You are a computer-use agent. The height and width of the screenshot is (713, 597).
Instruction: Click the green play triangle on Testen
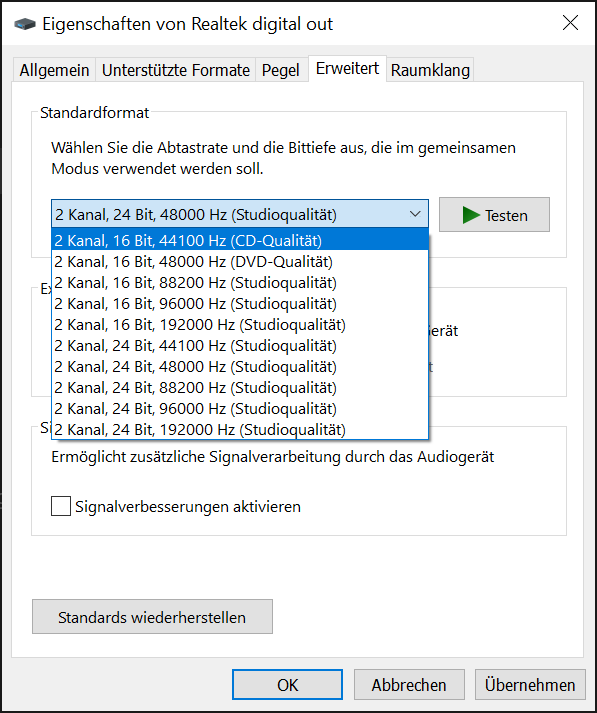471,215
